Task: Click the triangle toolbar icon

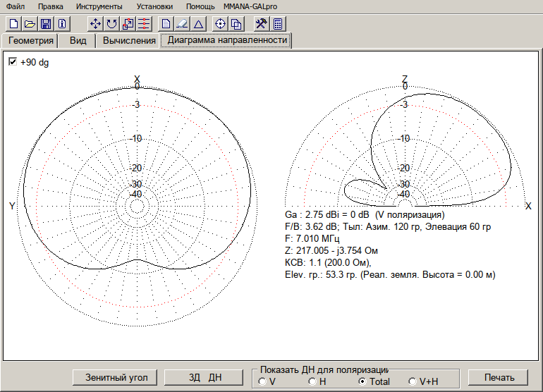Action: [x=198, y=23]
